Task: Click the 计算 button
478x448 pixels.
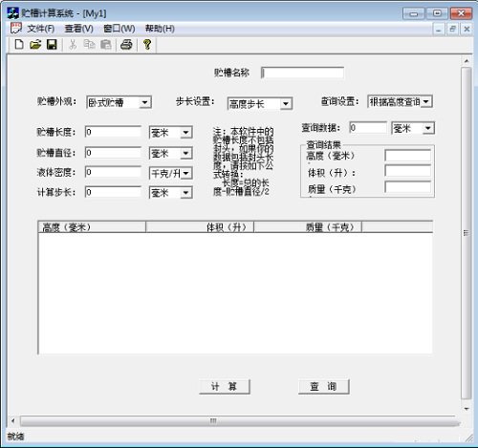Action: pyautogui.click(x=225, y=387)
